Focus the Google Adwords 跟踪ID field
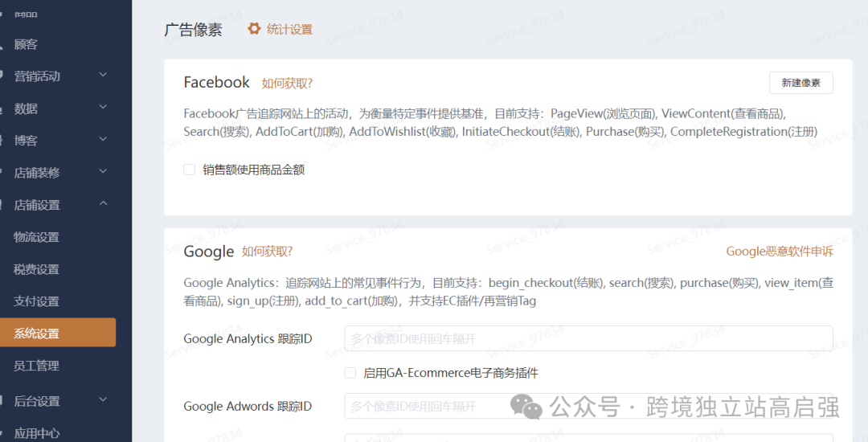The height and width of the screenshot is (442, 868). 588,407
